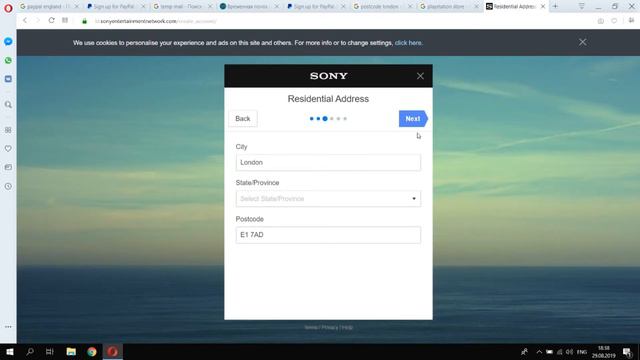The width and height of the screenshot is (640, 360).
Task: Show hidden system tray icons
Action: (539, 352)
